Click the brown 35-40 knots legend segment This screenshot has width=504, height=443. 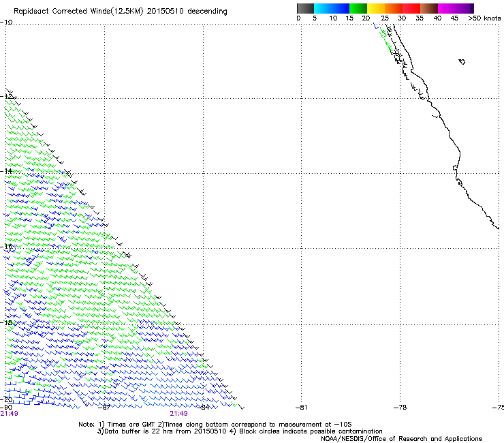(x=429, y=8)
